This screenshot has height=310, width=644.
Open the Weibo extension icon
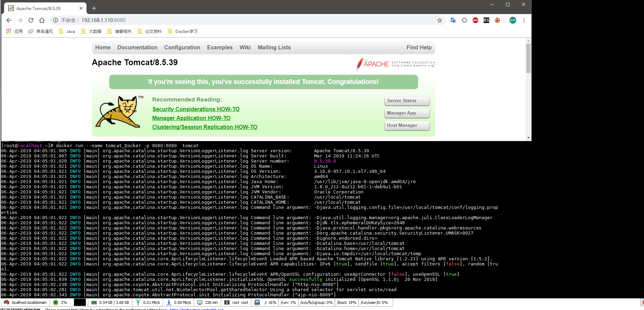pos(497,20)
